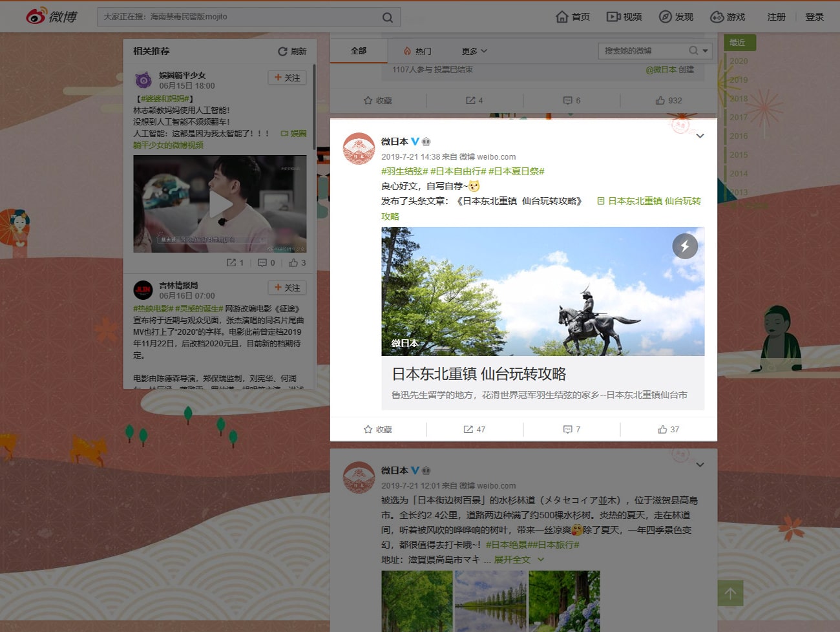Favorite the Sendai article post

coord(378,429)
